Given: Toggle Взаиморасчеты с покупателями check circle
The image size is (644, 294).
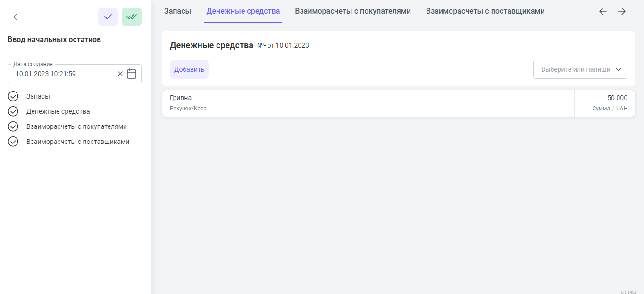Looking at the screenshot, I should 13,126.
